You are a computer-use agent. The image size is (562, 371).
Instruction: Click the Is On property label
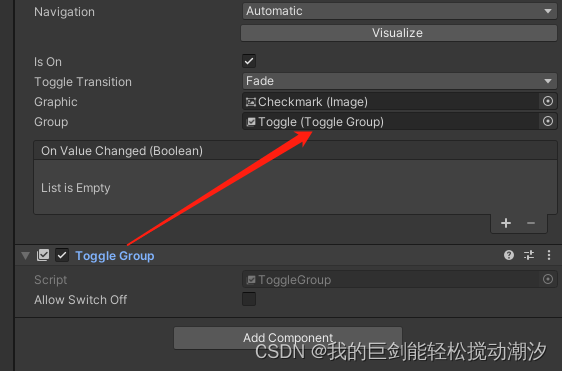pos(48,62)
